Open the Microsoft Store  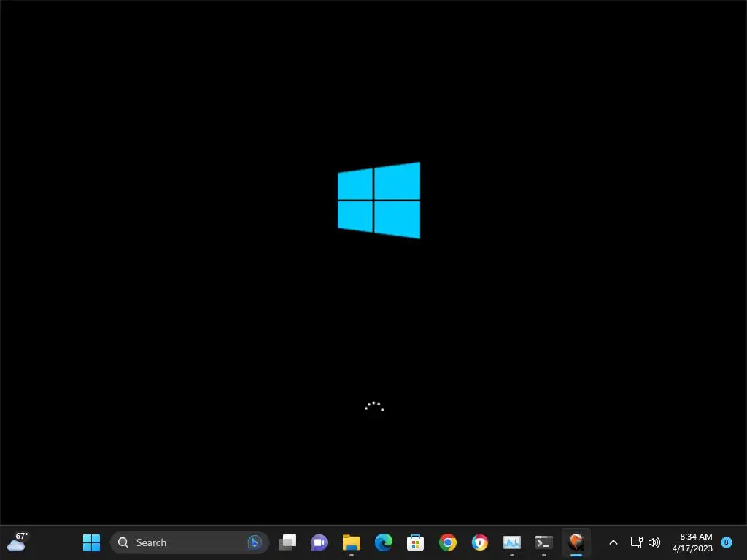[x=415, y=542]
